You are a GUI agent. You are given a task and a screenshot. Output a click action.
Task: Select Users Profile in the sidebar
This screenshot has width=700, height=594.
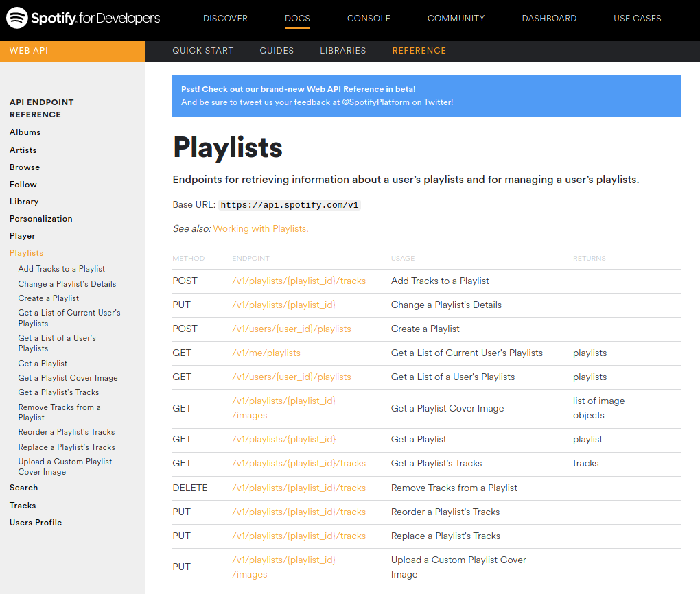[x=36, y=523]
